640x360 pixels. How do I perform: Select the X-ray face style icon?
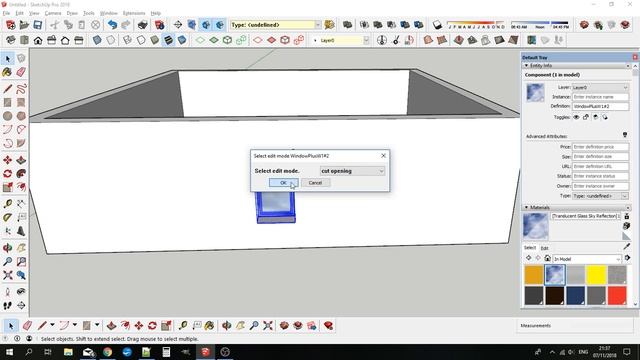97,40
